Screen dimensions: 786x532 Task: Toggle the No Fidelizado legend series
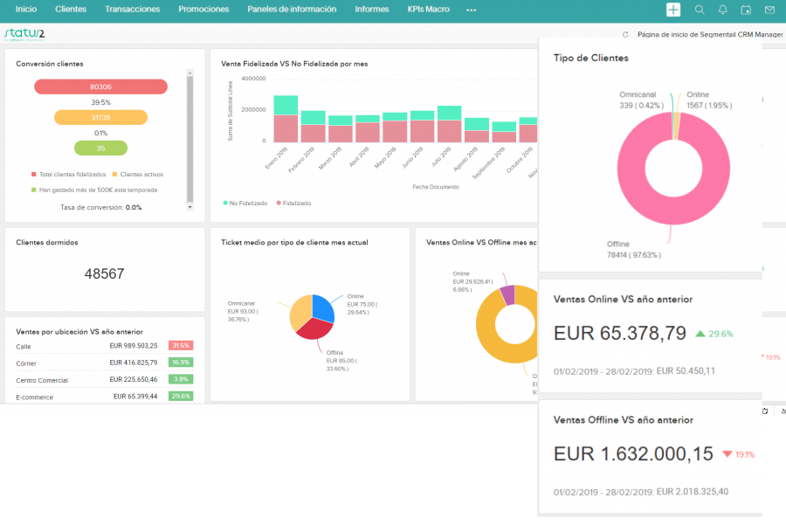coord(245,203)
